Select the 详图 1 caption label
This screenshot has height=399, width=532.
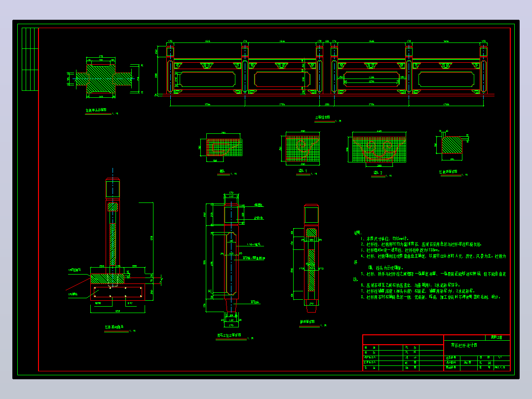[x=303, y=171]
